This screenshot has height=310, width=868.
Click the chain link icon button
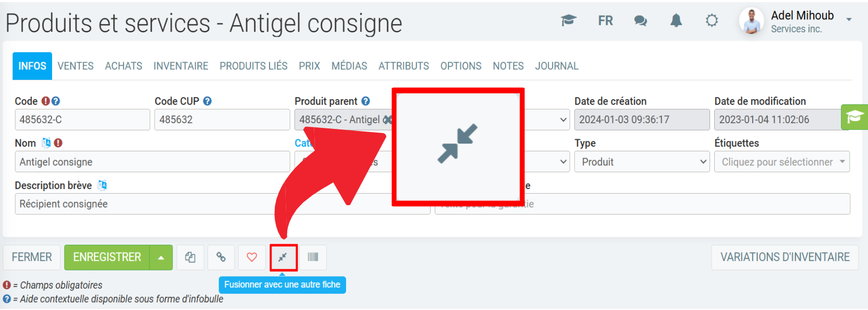[221, 257]
